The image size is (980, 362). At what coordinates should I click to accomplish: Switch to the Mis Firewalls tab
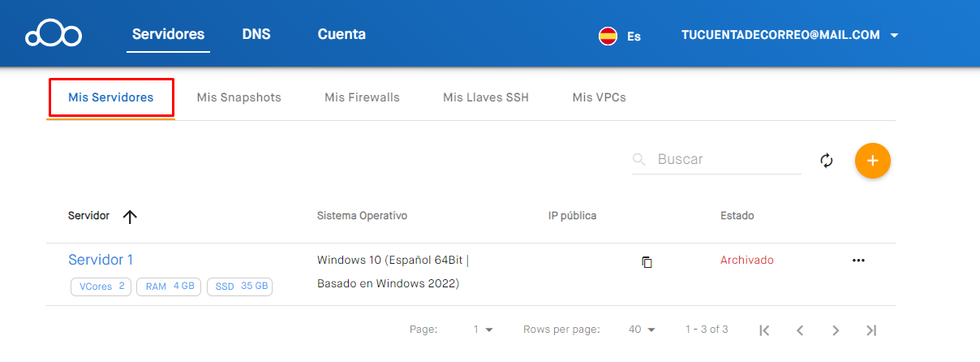point(362,97)
